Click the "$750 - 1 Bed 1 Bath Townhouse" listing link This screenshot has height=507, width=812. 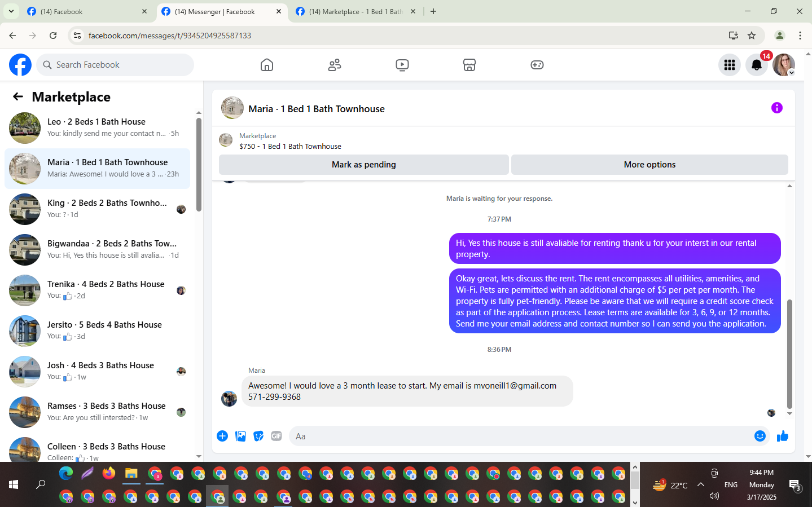click(x=290, y=146)
